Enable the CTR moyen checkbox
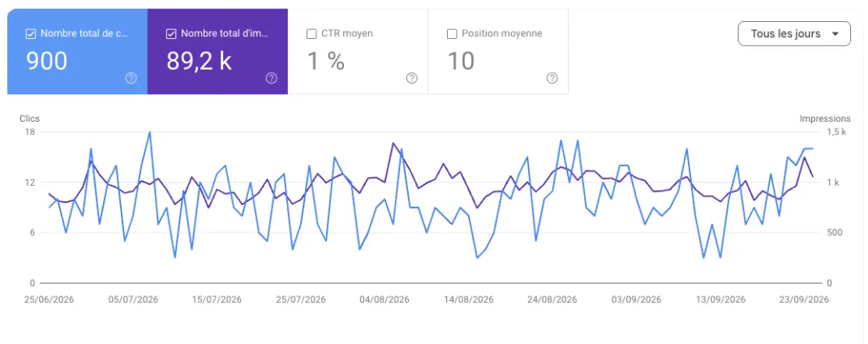 (x=312, y=34)
